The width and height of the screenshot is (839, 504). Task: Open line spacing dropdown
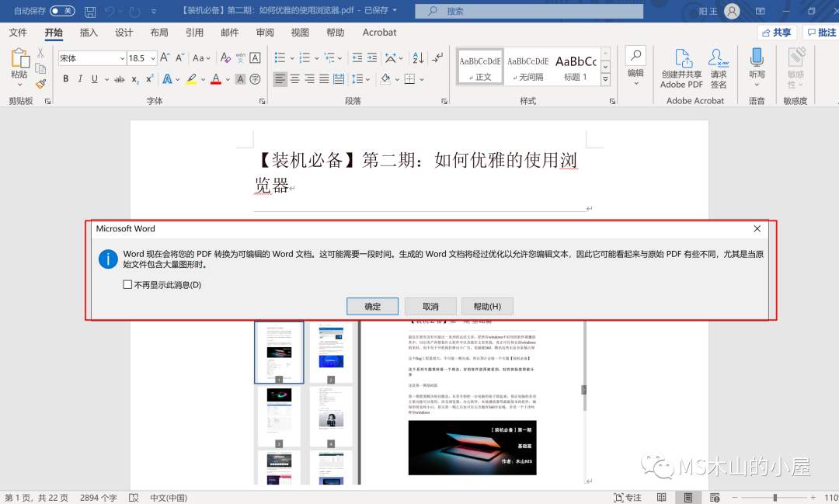click(360, 79)
